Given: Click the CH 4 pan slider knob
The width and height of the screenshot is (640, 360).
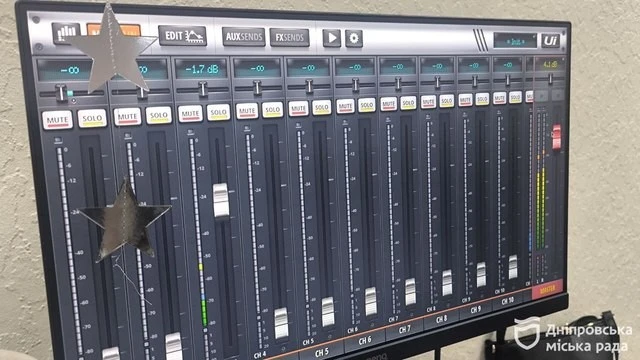Looking at the screenshot, I should pyautogui.click(x=257, y=87).
